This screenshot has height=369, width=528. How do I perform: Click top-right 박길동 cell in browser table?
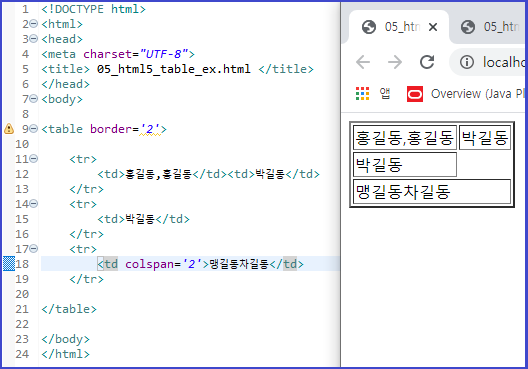click(485, 137)
